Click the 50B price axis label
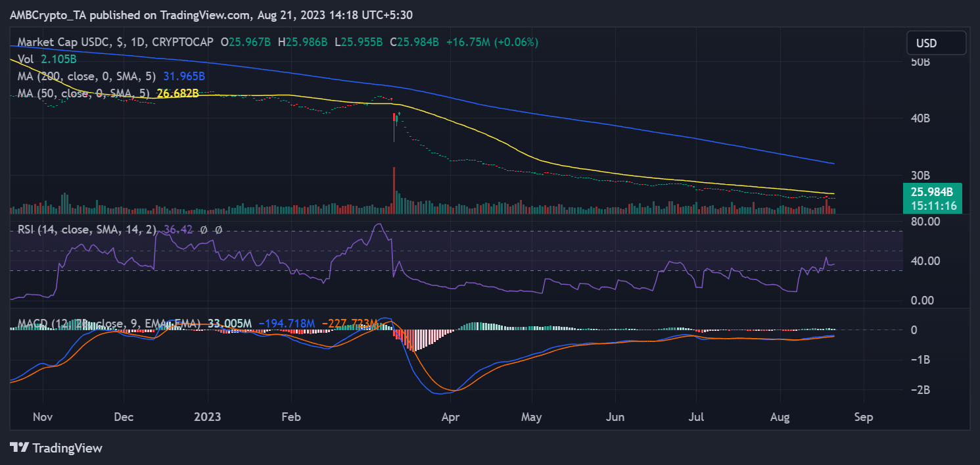Image resolution: width=980 pixels, height=465 pixels. [x=919, y=62]
